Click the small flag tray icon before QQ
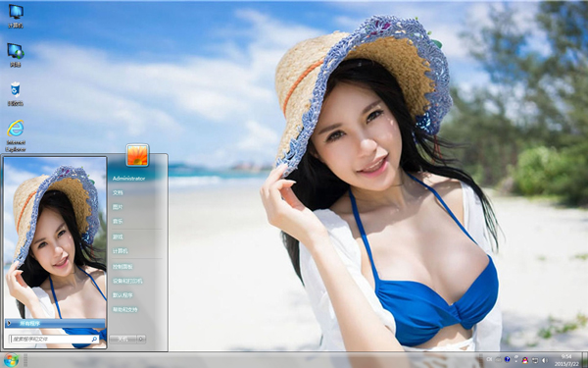588x368 pixels. point(516,358)
